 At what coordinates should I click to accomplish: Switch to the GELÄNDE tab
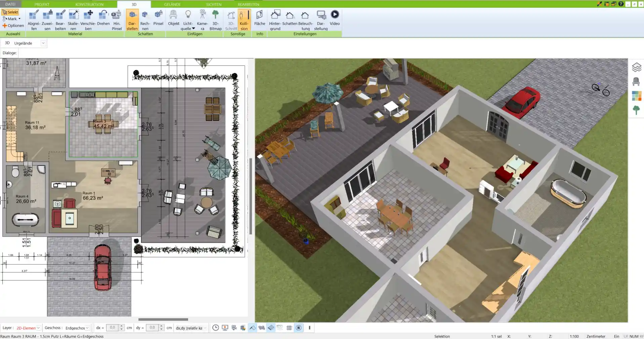point(172,4)
